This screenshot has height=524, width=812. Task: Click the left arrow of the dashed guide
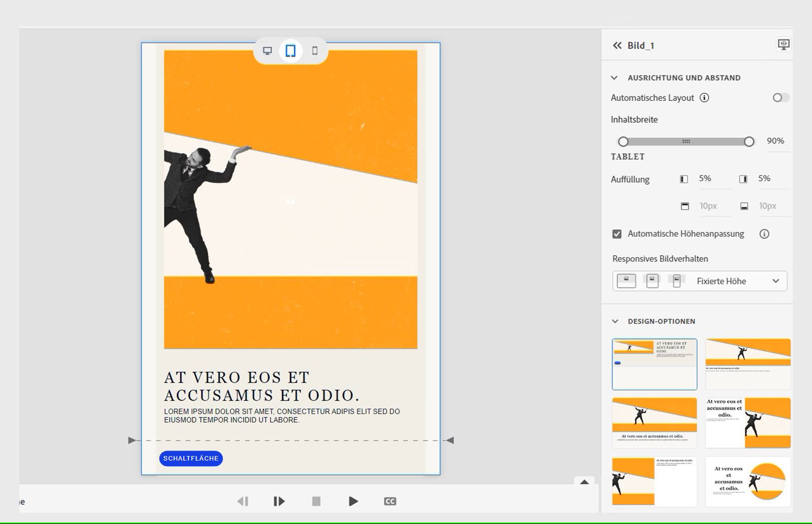pos(132,440)
